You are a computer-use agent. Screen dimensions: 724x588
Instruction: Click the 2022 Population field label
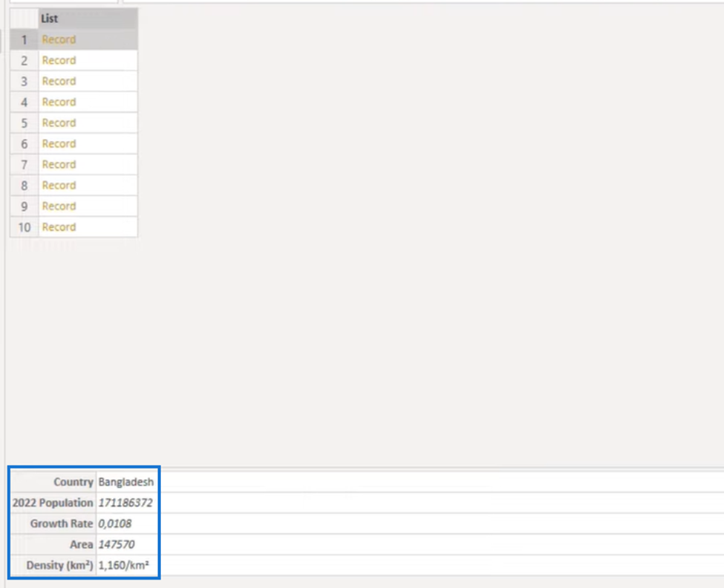[53, 503]
